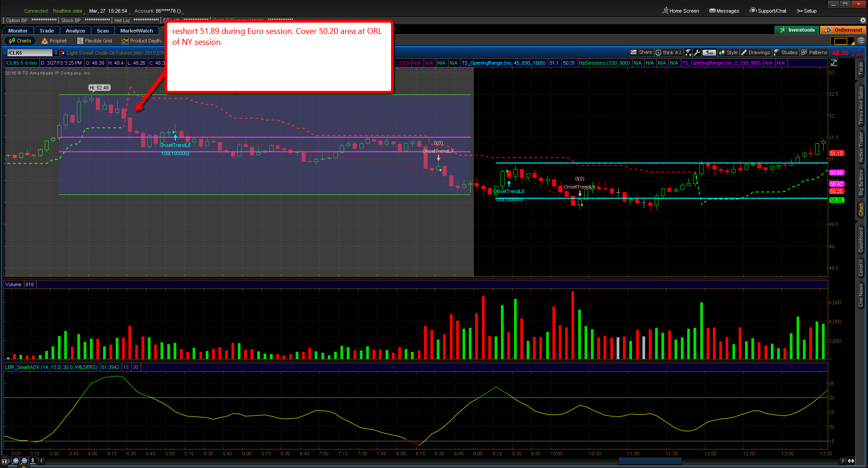Click the left arrow next to dollar icon
Viewport: 868px width, 468px height.
(x=42, y=461)
